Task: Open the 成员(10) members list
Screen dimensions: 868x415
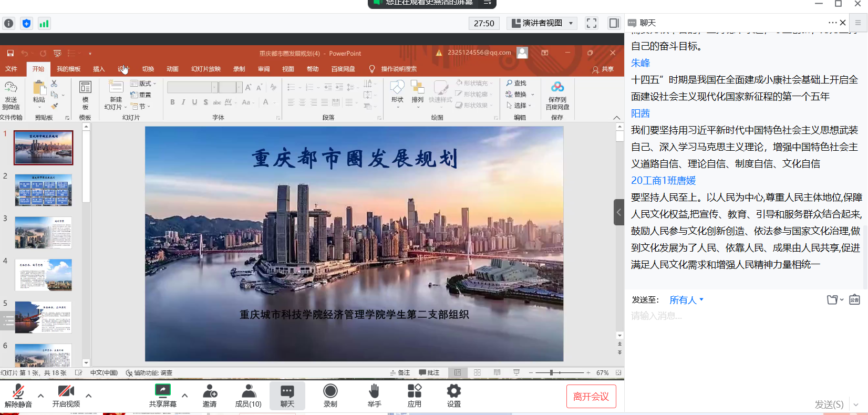Action: coord(248,396)
